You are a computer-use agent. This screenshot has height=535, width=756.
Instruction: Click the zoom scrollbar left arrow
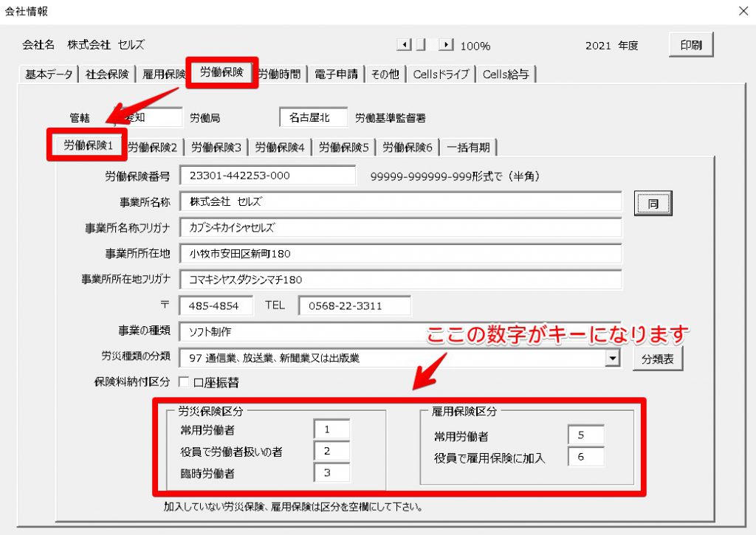404,45
